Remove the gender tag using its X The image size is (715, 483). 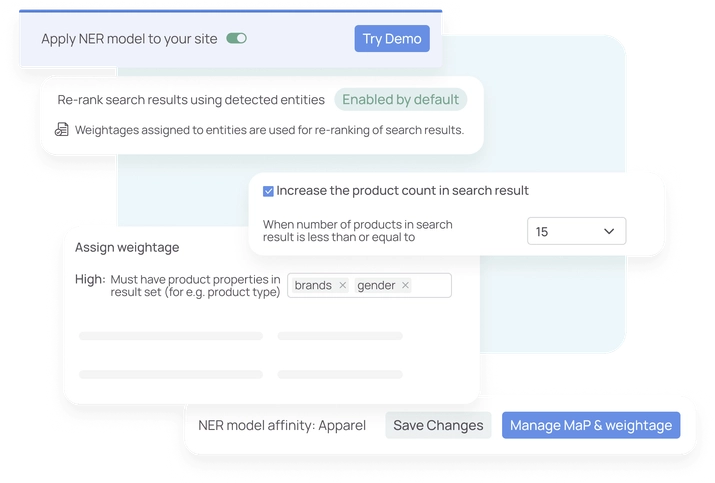coord(405,285)
